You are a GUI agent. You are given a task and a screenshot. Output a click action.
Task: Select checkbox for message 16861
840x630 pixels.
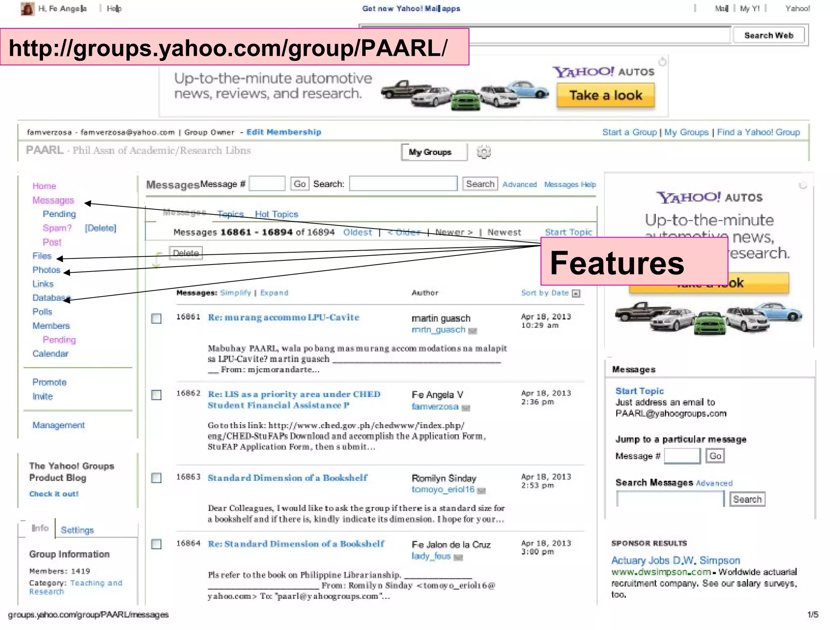[x=156, y=319]
